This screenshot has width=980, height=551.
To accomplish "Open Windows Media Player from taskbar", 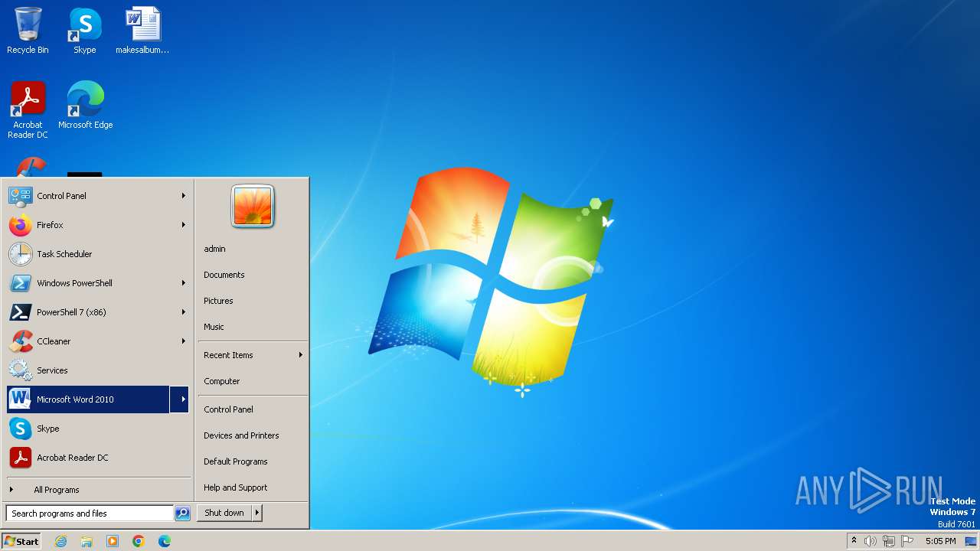I will (x=113, y=541).
